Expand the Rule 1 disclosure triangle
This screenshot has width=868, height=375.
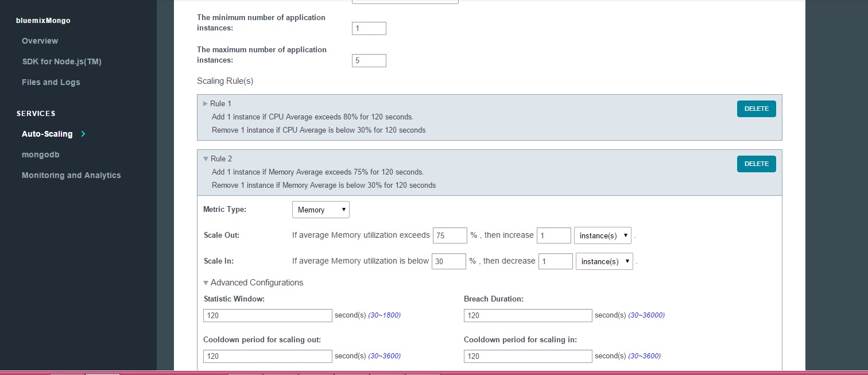(x=206, y=104)
